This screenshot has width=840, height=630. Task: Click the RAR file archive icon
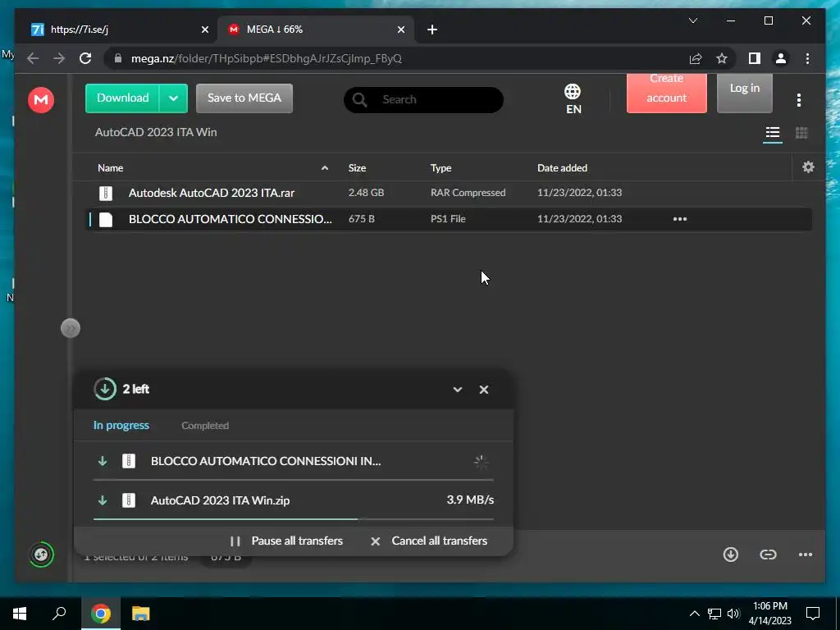(106, 193)
